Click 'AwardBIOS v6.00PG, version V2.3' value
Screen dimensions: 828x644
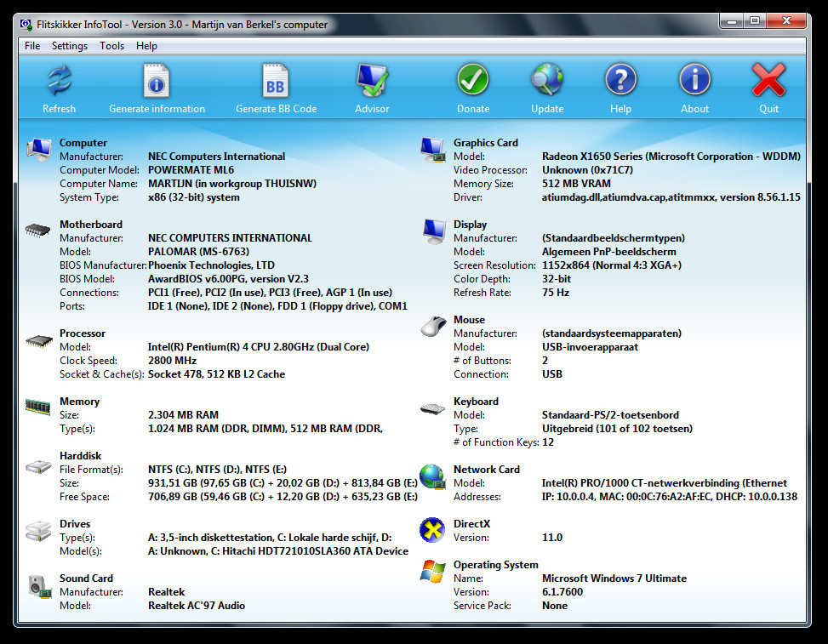point(228,279)
